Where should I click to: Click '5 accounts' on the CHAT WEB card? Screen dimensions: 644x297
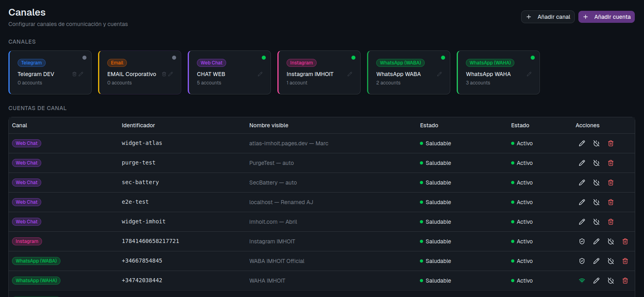(209, 83)
